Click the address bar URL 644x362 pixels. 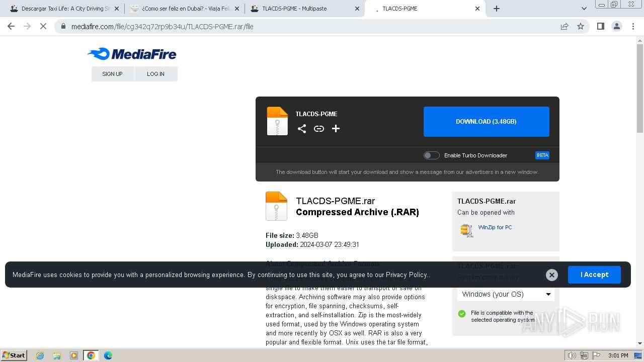[162, 27]
